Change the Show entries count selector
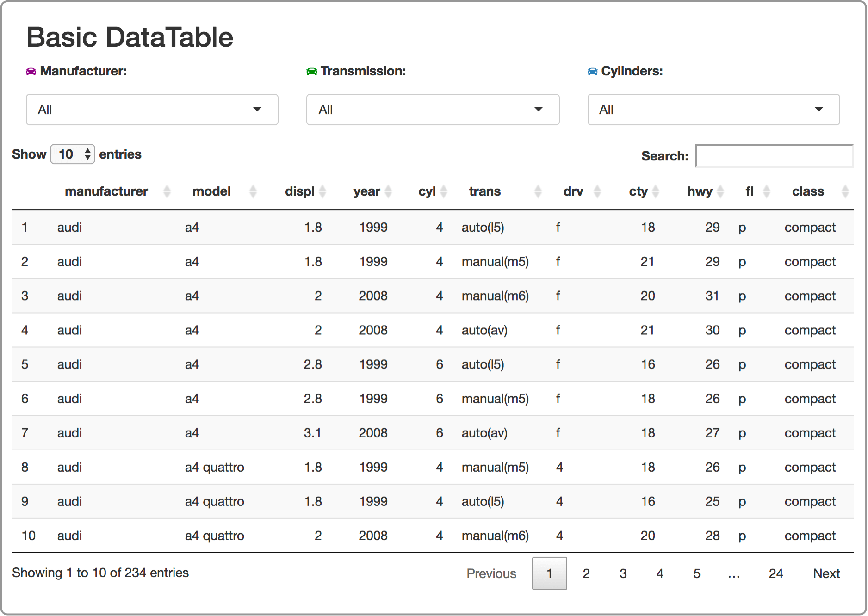 click(x=73, y=154)
